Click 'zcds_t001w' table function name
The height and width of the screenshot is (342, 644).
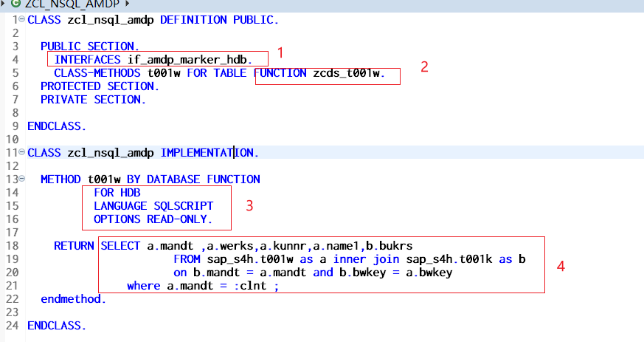pyautogui.click(x=346, y=73)
